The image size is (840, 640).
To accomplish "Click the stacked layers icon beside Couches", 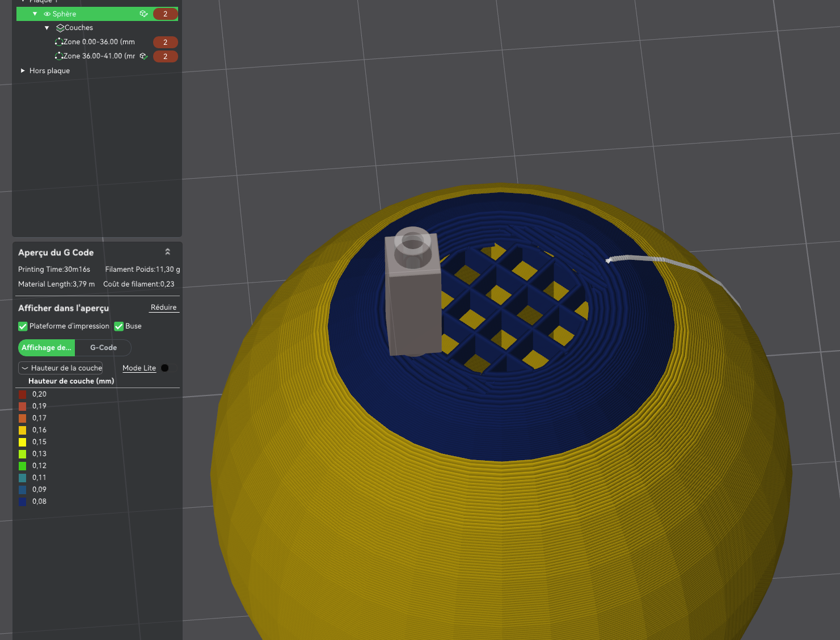I will (x=60, y=28).
